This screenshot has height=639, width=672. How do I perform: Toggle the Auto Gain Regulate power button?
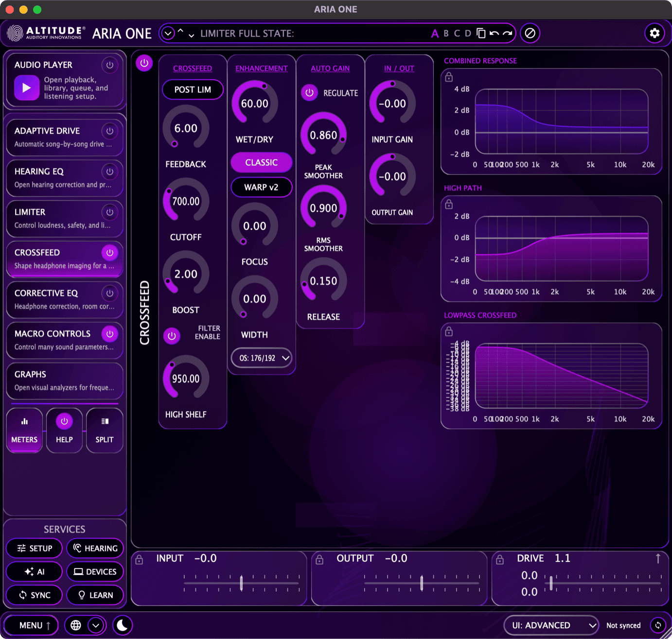click(309, 92)
